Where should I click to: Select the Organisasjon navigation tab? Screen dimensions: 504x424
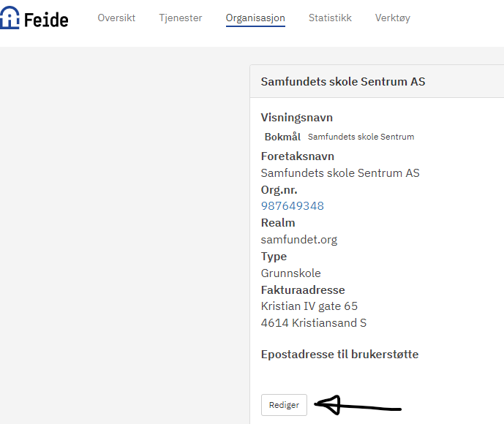point(255,18)
